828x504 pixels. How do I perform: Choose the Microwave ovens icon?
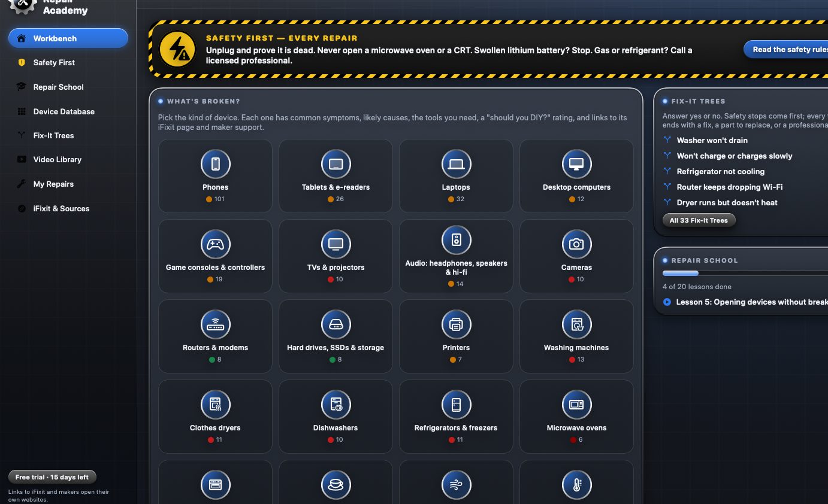[x=576, y=405]
